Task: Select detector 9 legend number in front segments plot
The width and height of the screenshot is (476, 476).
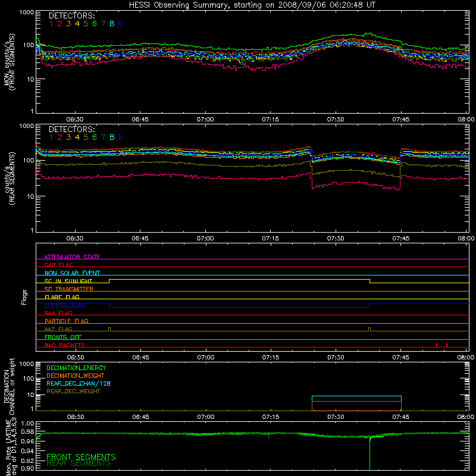Action: pyautogui.click(x=121, y=24)
